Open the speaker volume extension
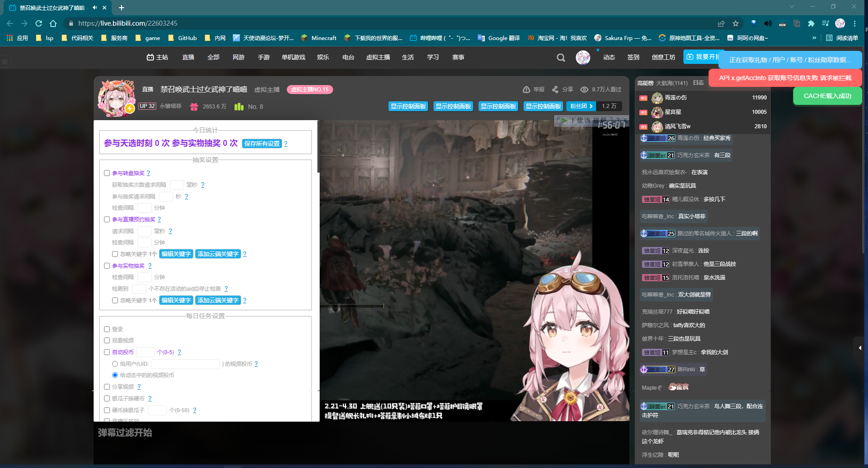This screenshot has height=468, width=868. [768, 23]
